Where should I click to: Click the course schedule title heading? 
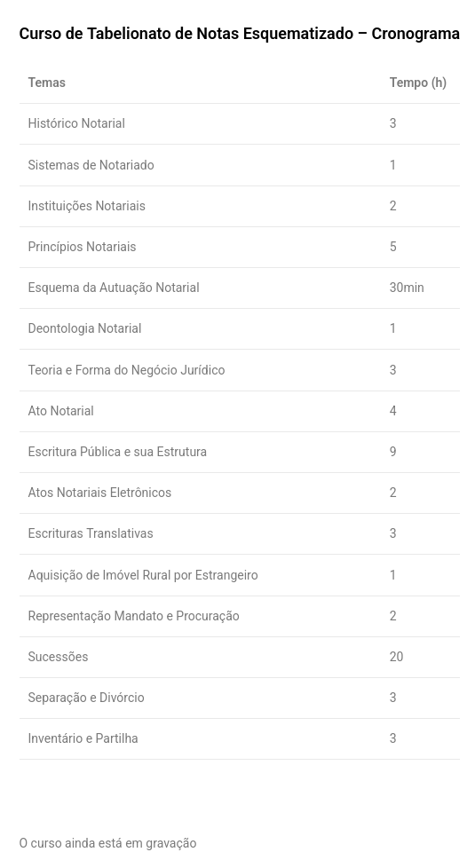click(239, 34)
